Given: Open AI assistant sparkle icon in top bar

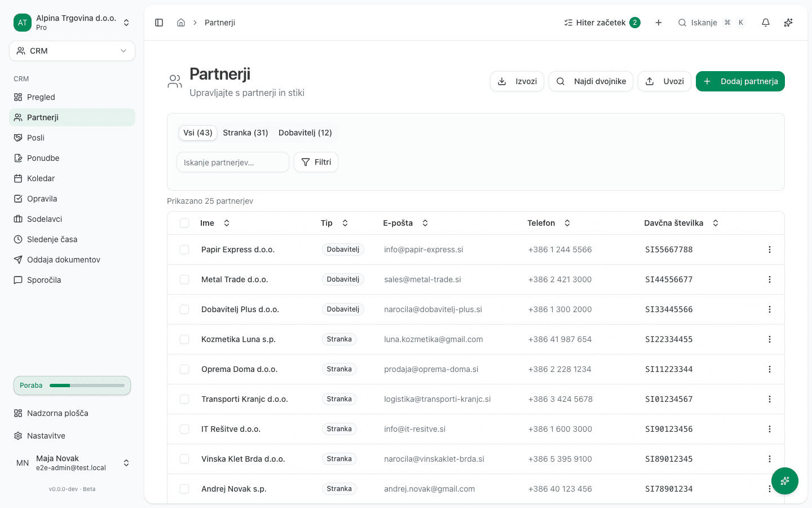Looking at the screenshot, I should pyautogui.click(x=788, y=23).
